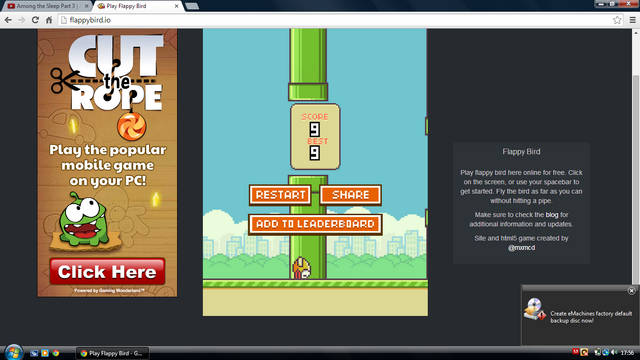640x360 pixels.
Task: Launch the media player quick launch icon
Action: coord(45,353)
